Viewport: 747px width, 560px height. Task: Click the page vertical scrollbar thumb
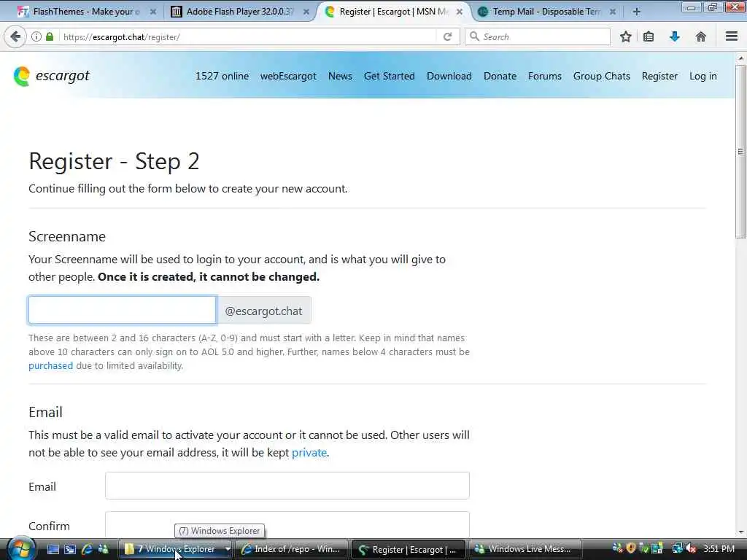click(x=740, y=152)
